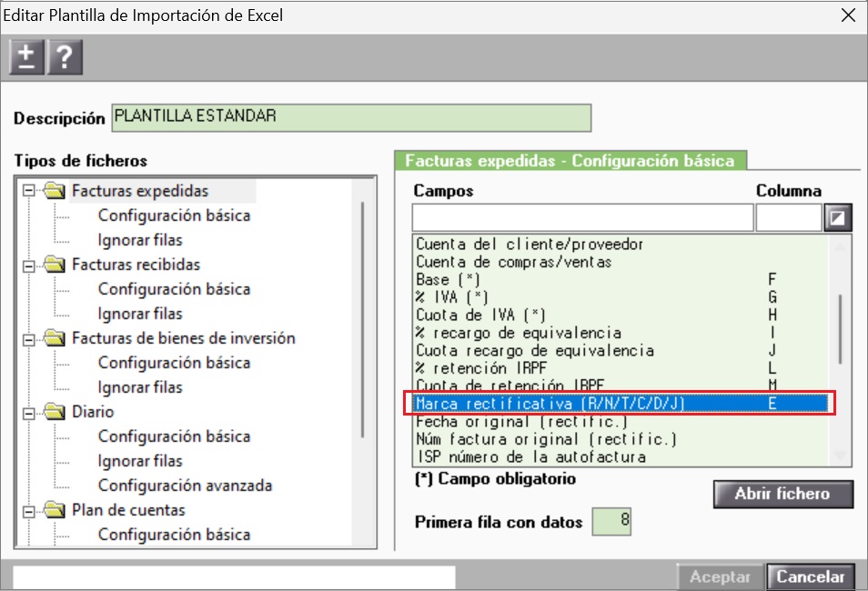Click the Campos list scrollbar thumb
The image size is (868, 591).
pos(840,329)
